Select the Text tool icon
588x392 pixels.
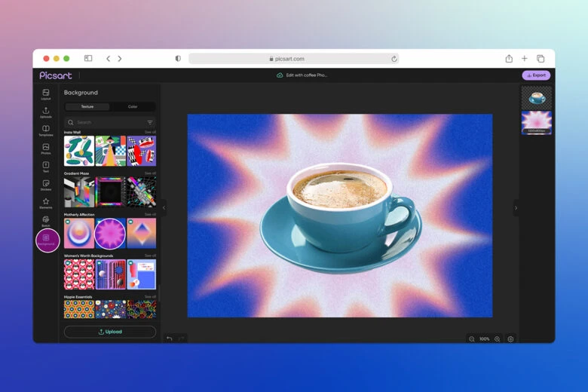(x=46, y=167)
